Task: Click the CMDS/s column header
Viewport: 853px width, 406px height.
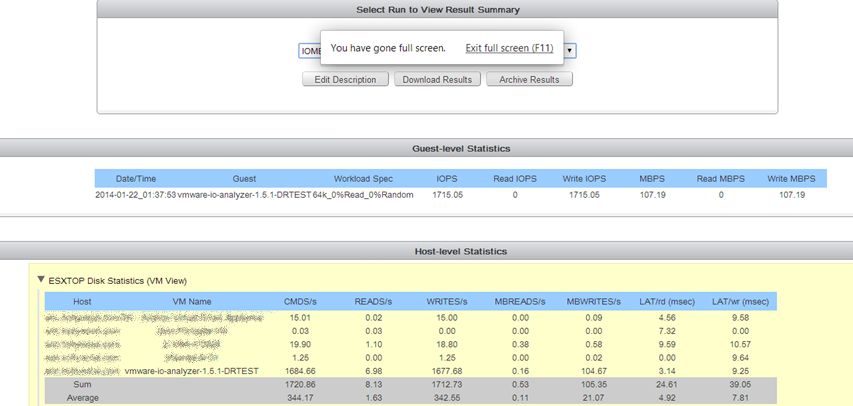Action: (x=301, y=301)
